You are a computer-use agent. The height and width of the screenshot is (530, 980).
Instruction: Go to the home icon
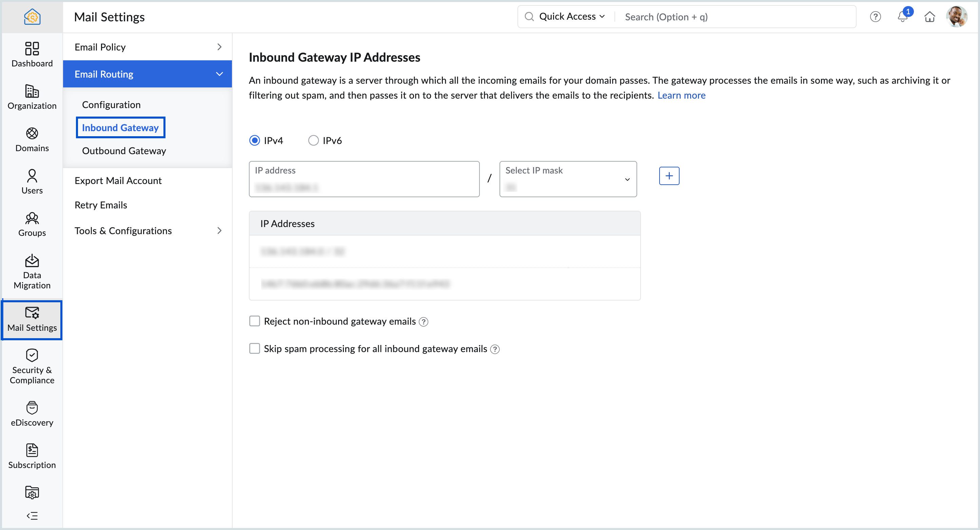(x=929, y=17)
